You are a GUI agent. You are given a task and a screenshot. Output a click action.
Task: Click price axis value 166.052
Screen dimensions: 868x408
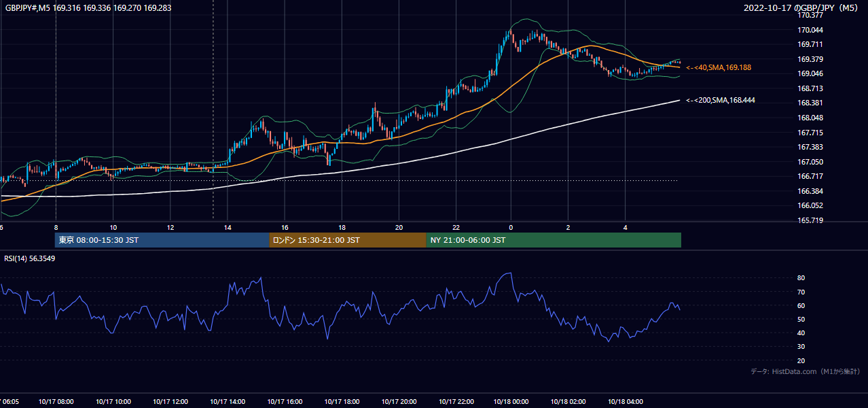[810, 206]
